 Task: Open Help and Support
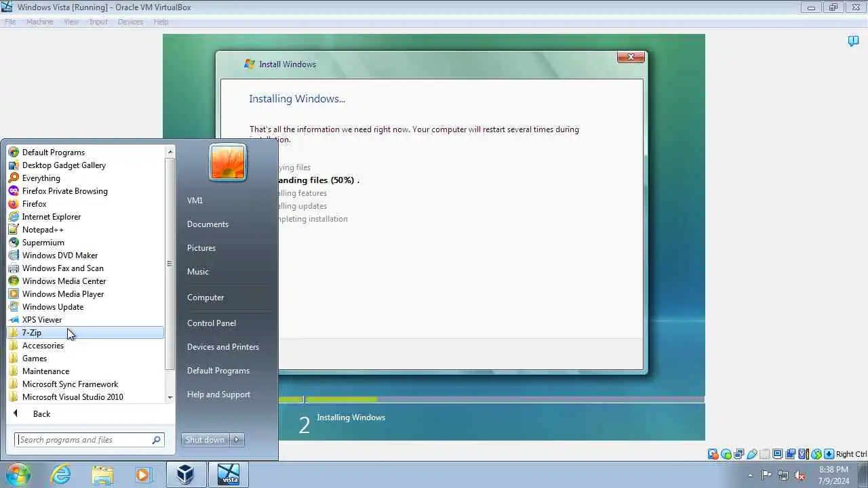(x=218, y=394)
